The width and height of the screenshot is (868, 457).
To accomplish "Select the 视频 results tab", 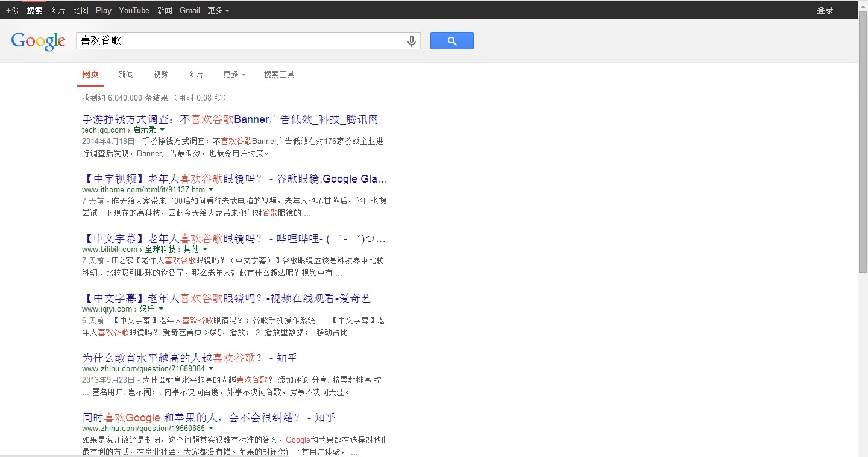I will [161, 74].
